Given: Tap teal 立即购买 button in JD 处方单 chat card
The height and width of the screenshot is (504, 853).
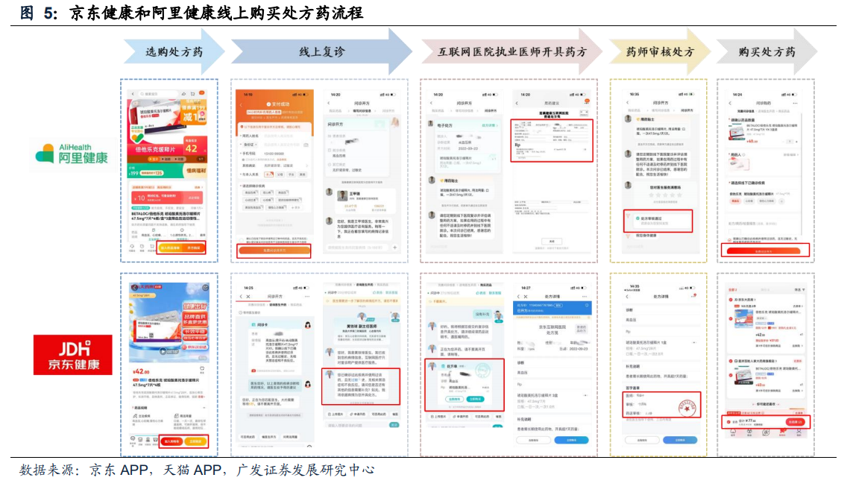Looking at the screenshot, I should click(x=475, y=399).
